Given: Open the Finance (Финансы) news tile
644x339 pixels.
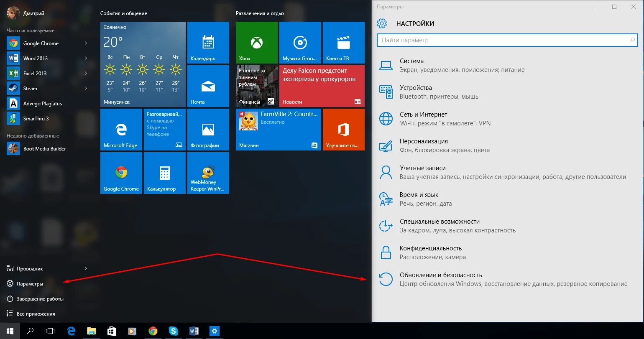Looking at the screenshot, I should [x=257, y=86].
